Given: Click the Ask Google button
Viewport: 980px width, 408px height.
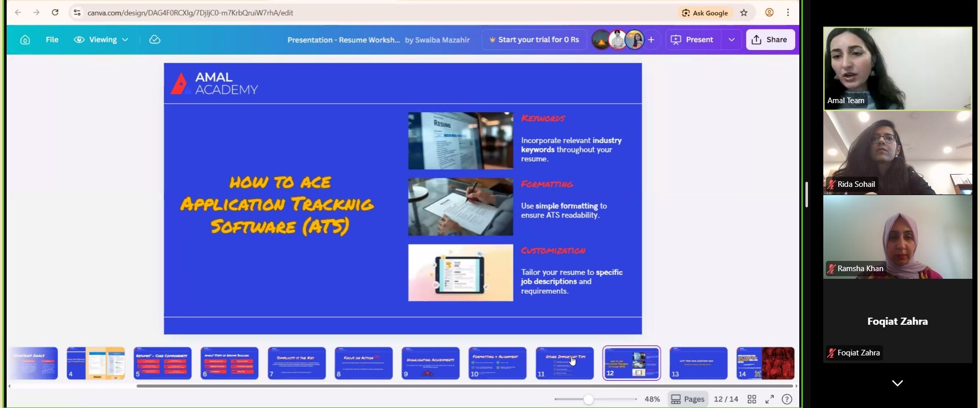Looking at the screenshot, I should point(705,13).
